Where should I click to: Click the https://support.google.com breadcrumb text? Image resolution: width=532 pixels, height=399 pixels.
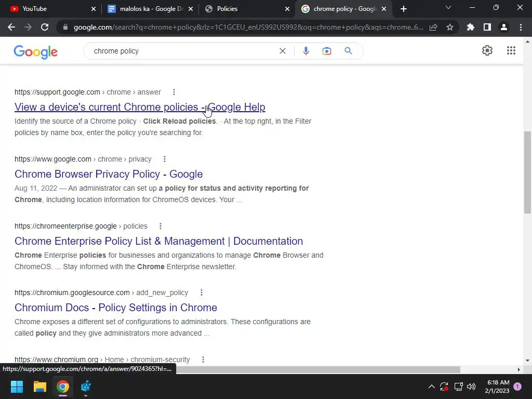[57, 92]
